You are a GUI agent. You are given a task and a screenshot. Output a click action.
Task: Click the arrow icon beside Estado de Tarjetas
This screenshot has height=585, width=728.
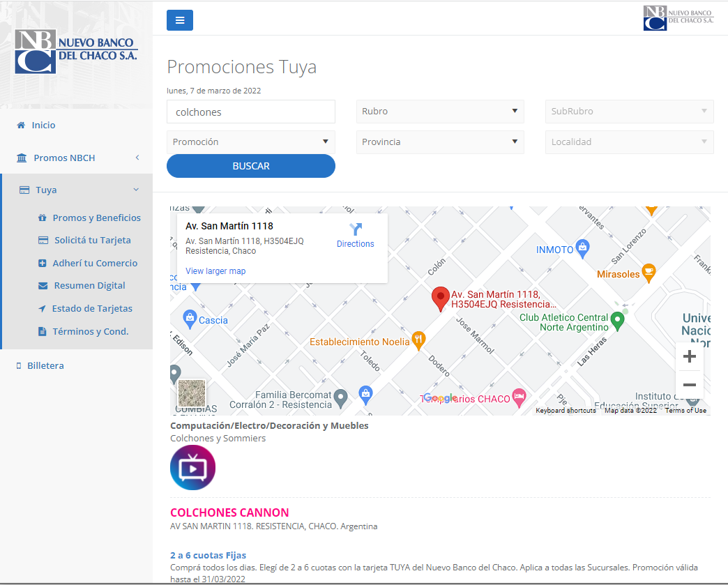pos(42,308)
